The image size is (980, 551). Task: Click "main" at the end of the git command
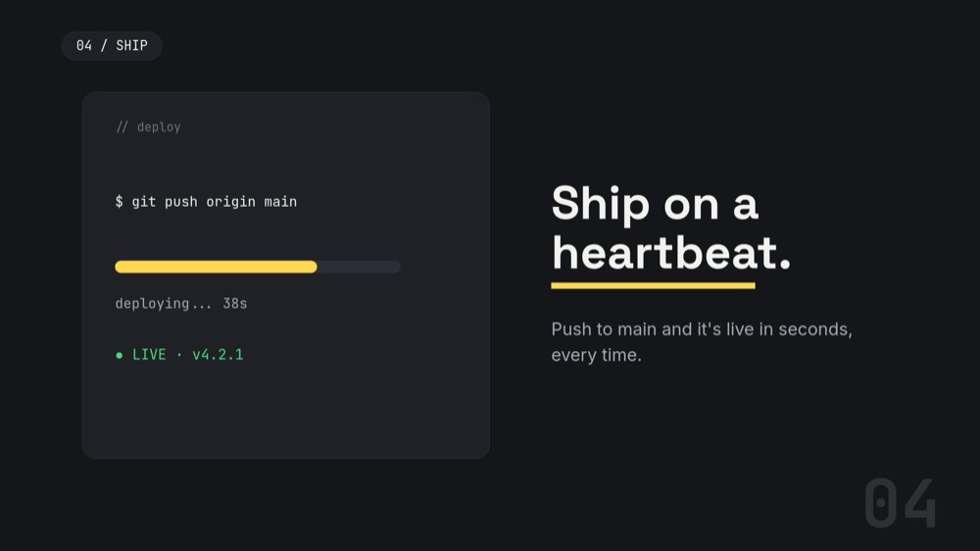pyautogui.click(x=280, y=201)
